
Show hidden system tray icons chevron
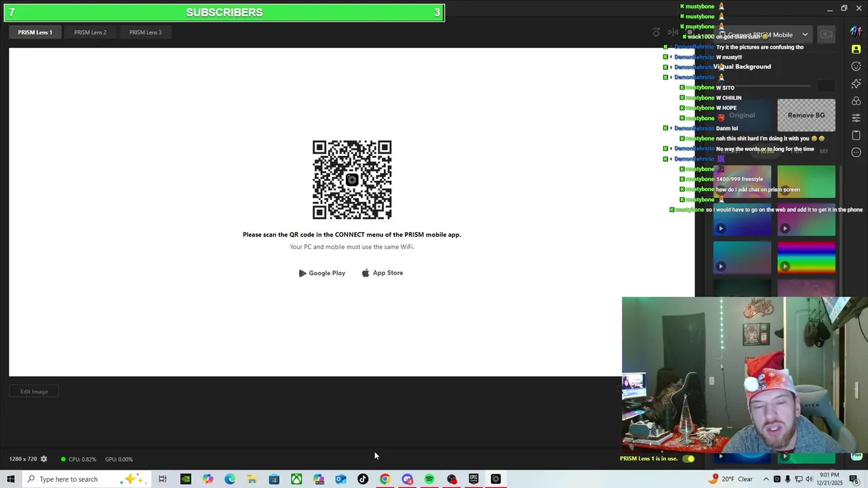click(766, 479)
